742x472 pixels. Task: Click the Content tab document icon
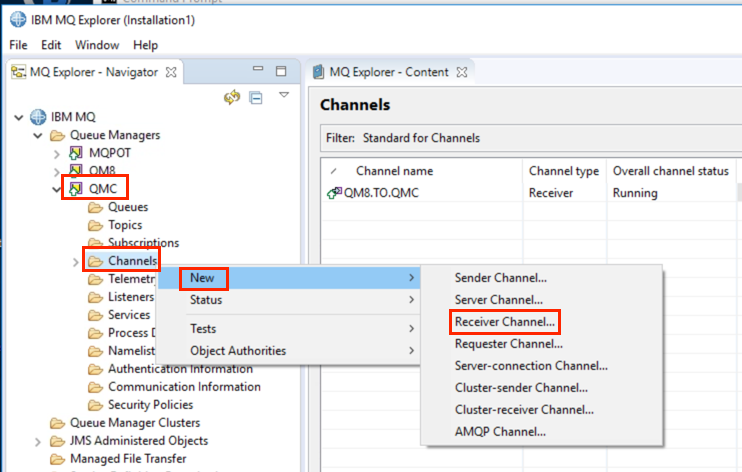click(x=318, y=72)
